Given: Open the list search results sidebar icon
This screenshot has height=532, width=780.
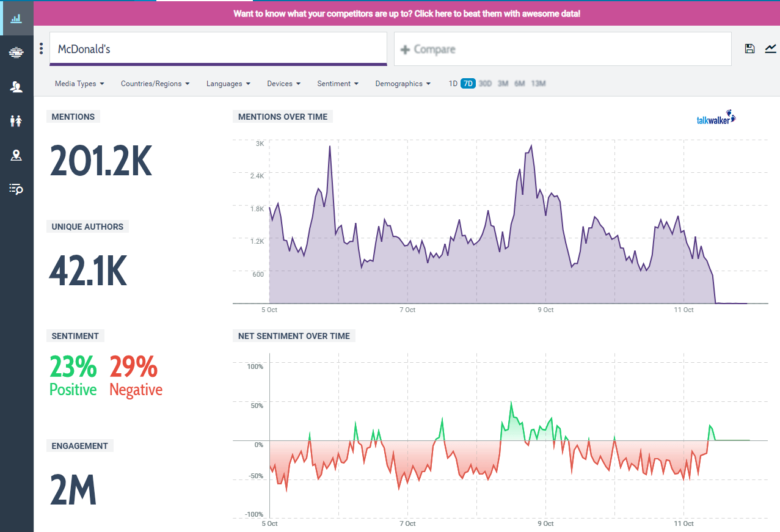Looking at the screenshot, I should click(16, 189).
